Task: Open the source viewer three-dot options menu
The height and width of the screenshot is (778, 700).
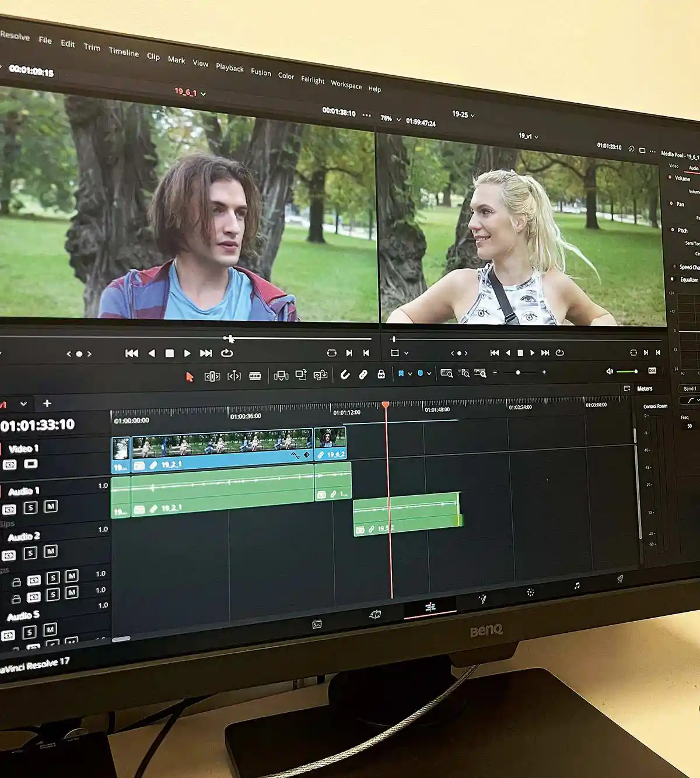Action: 366,115
